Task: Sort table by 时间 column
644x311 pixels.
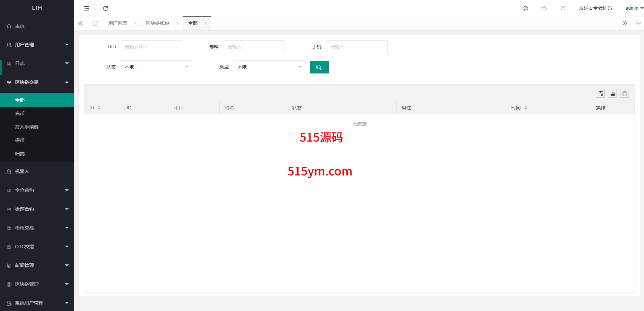Action: click(x=526, y=108)
